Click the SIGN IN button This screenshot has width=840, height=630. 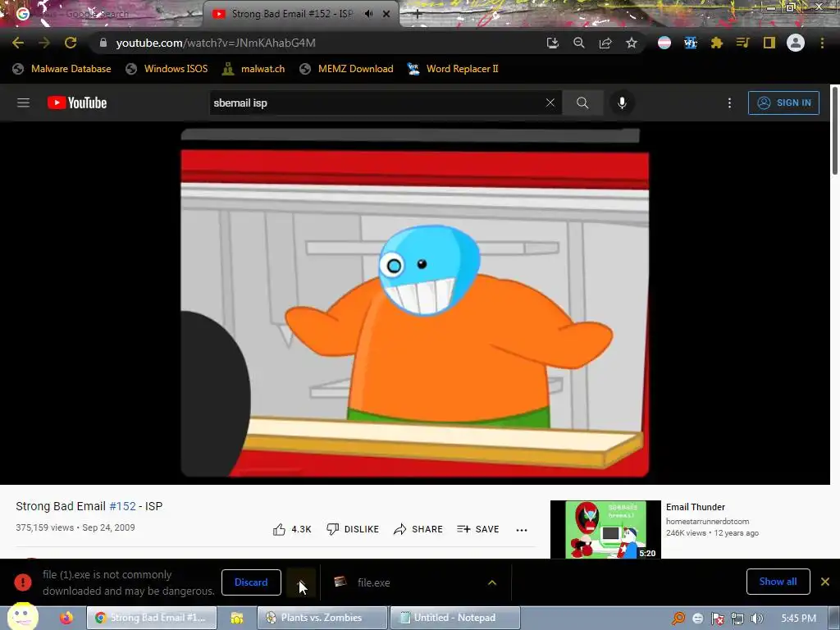click(x=783, y=103)
